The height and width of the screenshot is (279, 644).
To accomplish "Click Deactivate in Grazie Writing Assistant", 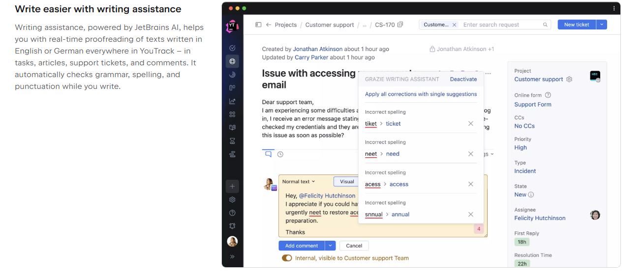I will tap(463, 79).
